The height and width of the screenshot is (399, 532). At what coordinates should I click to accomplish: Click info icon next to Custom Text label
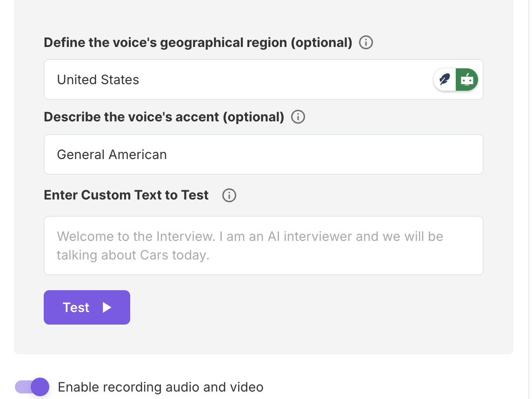[x=229, y=195]
